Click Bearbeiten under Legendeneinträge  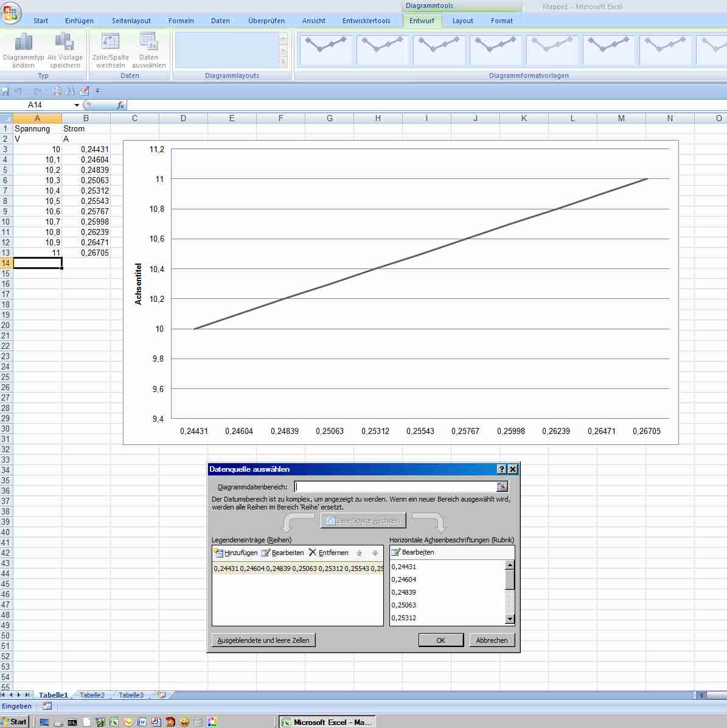click(282, 553)
